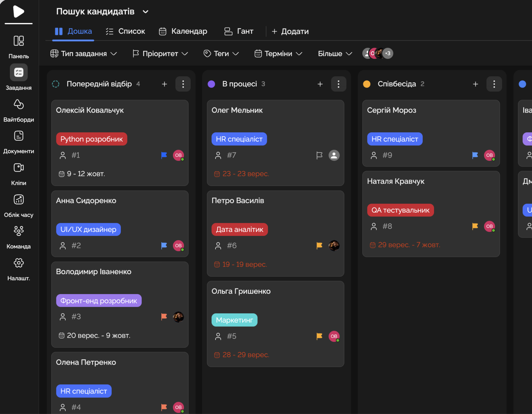The image size is (532, 414).
Task: Click the + Додати button
Action: tap(290, 31)
